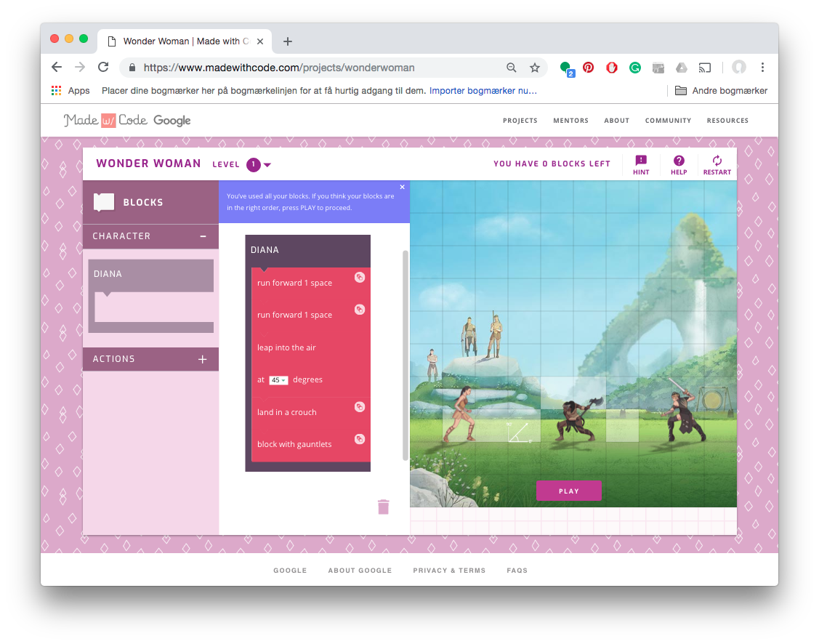Click the red Opera-style extension icon
The image size is (819, 644).
612,68
